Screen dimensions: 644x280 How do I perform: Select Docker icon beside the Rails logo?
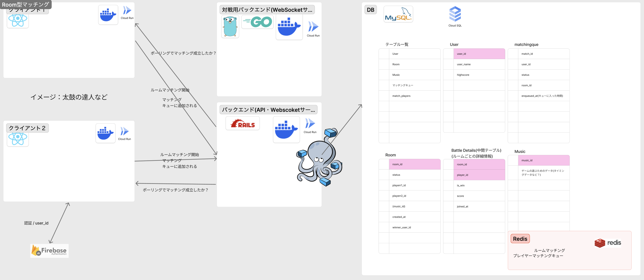286,129
